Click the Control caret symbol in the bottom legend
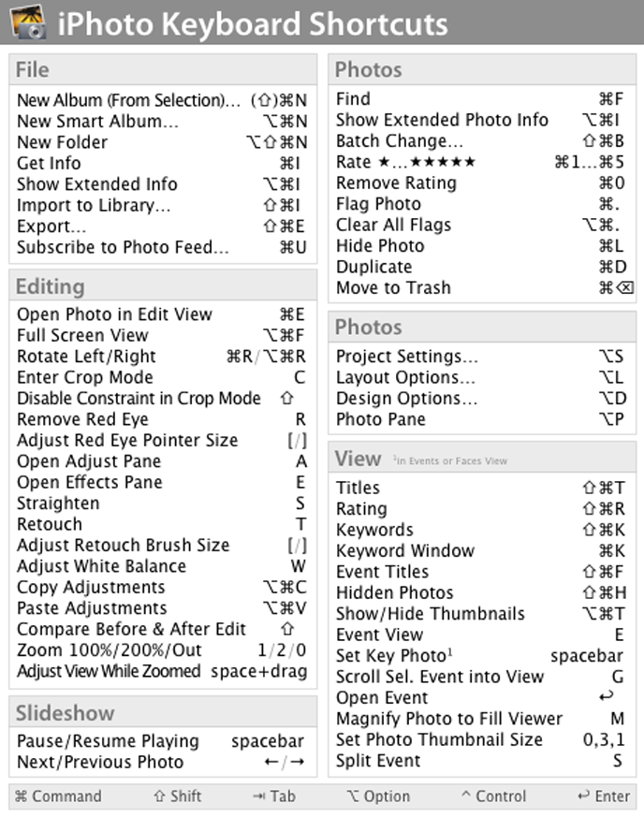Image resolution: width=644 pixels, height=817 pixels. coord(465,796)
